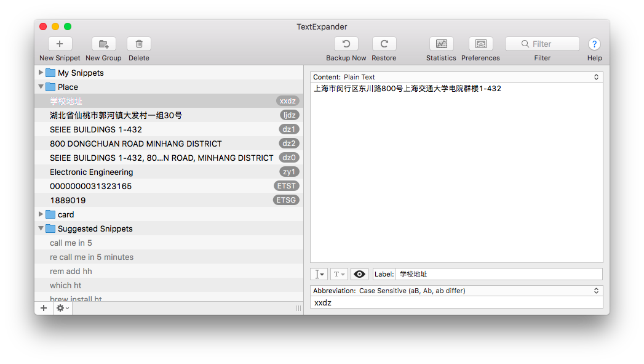Select the 1889019 snippet
The height and width of the screenshot is (364, 644).
(169, 200)
